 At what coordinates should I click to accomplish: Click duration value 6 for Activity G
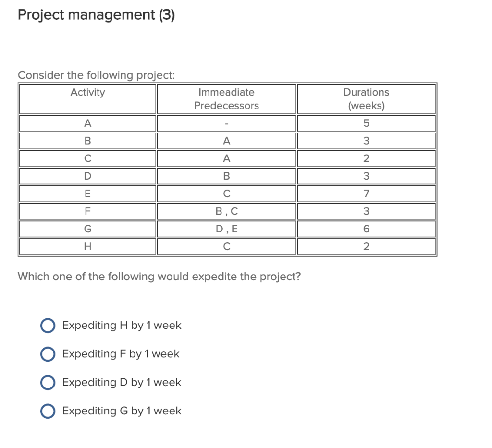tap(366, 229)
